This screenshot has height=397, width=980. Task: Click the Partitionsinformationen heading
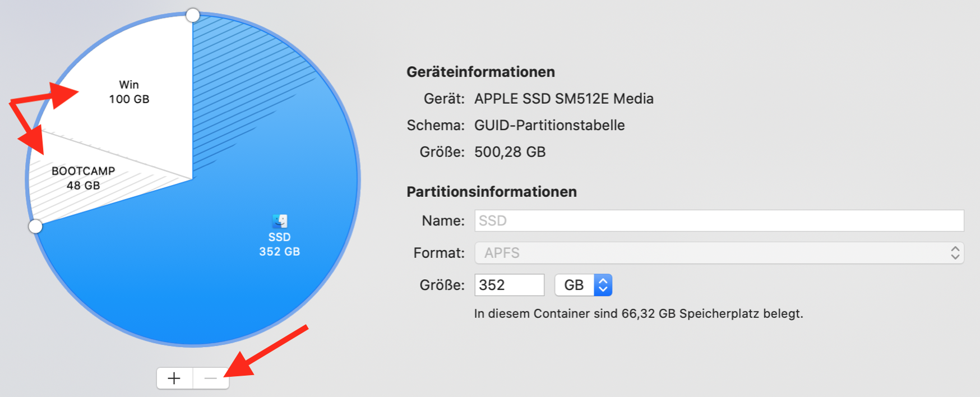click(x=491, y=192)
